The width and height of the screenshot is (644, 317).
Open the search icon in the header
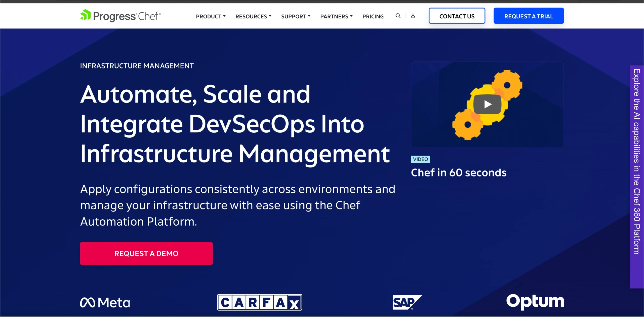coord(398,16)
